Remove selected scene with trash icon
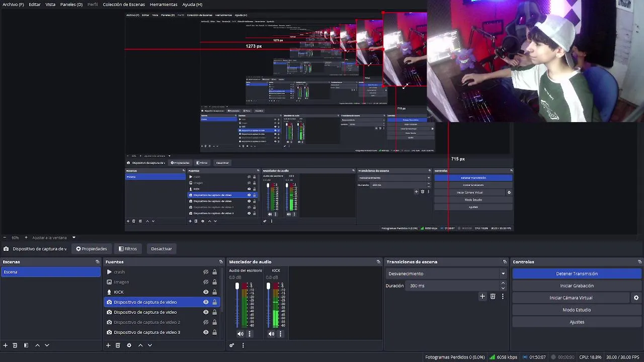644x362 pixels. (x=15, y=345)
